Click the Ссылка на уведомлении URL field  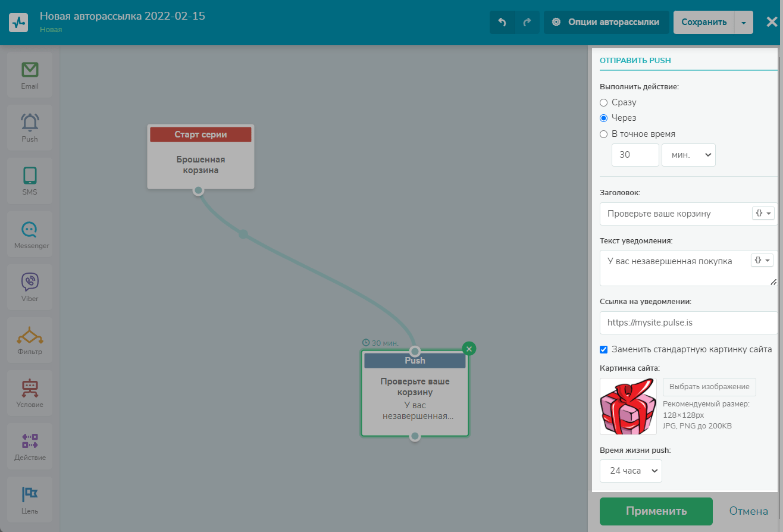[688, 323]
